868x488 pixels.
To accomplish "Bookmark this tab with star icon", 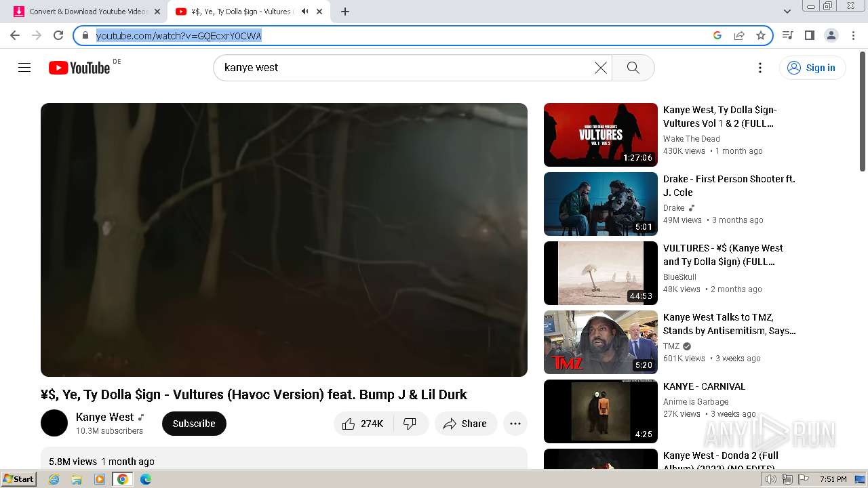I will click(x=761, y=35).
